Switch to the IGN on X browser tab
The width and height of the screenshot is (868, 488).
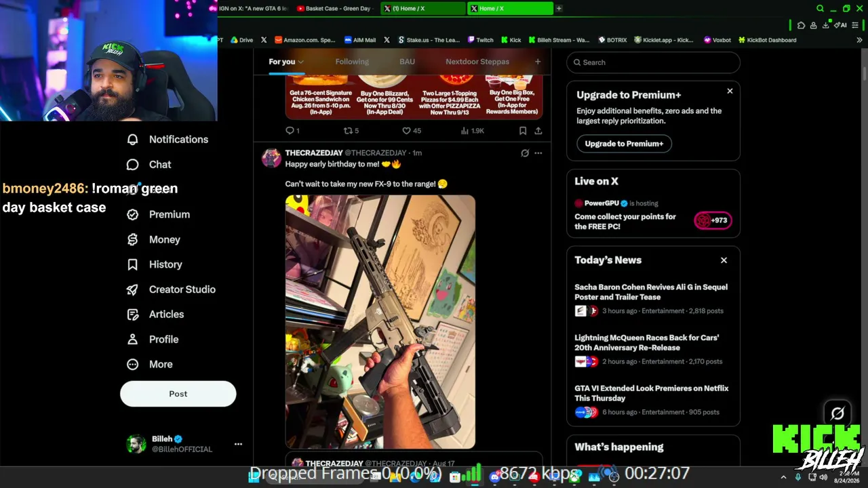coord(252,8)
